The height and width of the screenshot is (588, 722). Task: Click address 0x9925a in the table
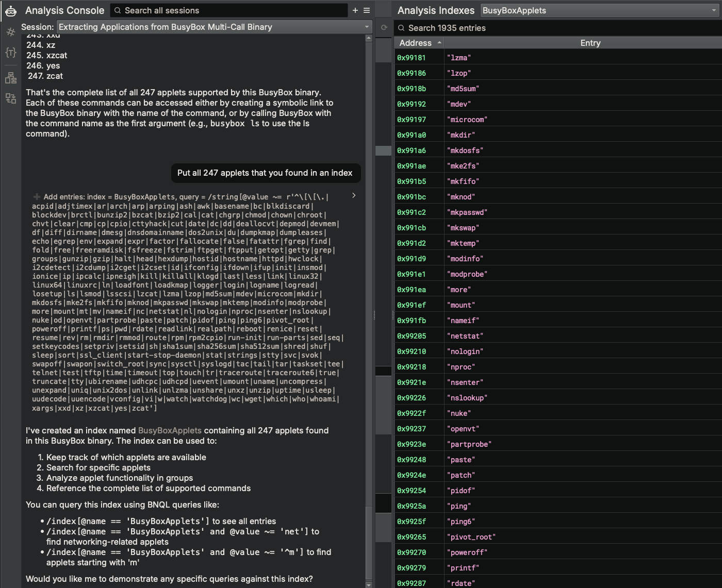412,506
